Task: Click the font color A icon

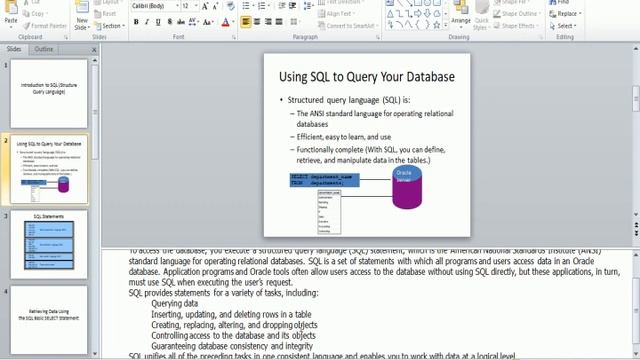Action: click(x=226, y=22)
